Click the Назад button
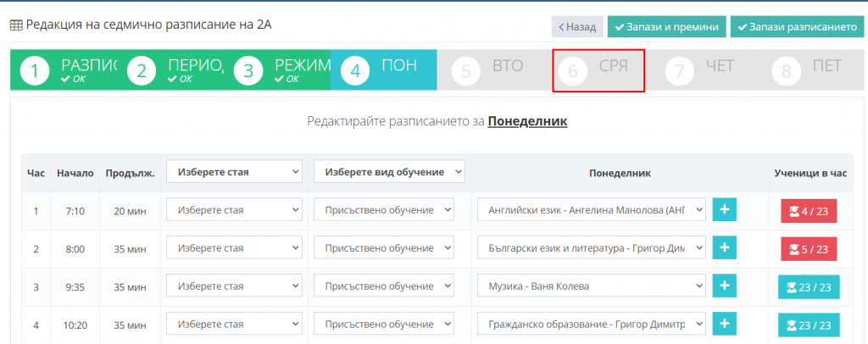Image resolution: width=868 pixels, height=344 pixels. 577,26
